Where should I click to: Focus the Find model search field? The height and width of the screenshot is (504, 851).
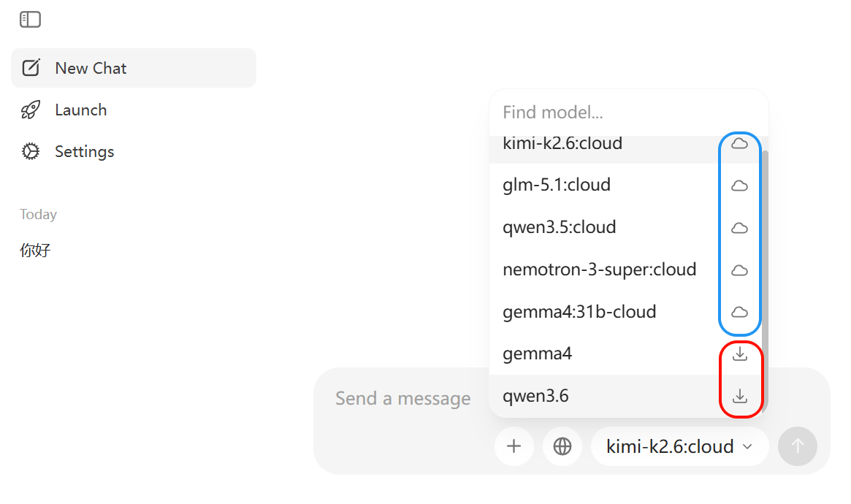coord(628,112)
